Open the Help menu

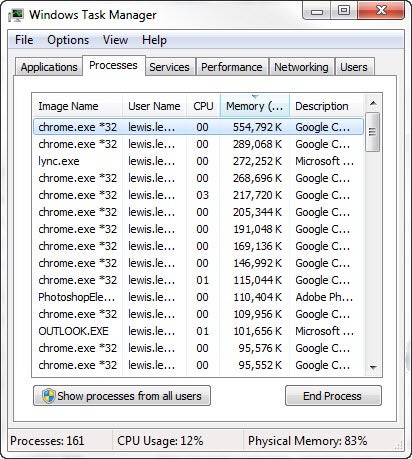[154, 40]
